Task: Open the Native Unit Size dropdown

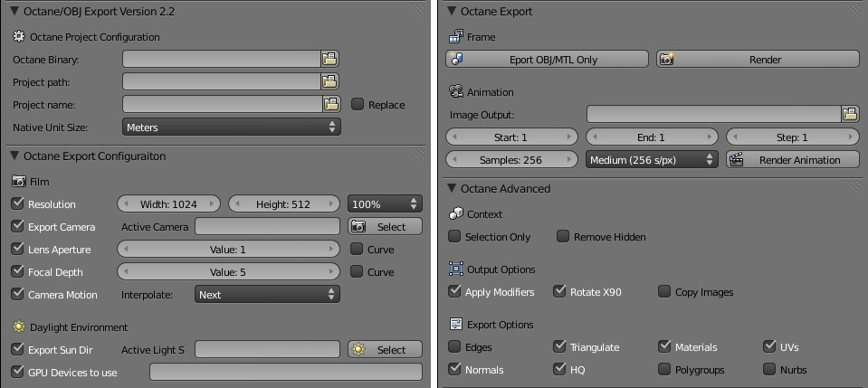Action: click(232, 128)
